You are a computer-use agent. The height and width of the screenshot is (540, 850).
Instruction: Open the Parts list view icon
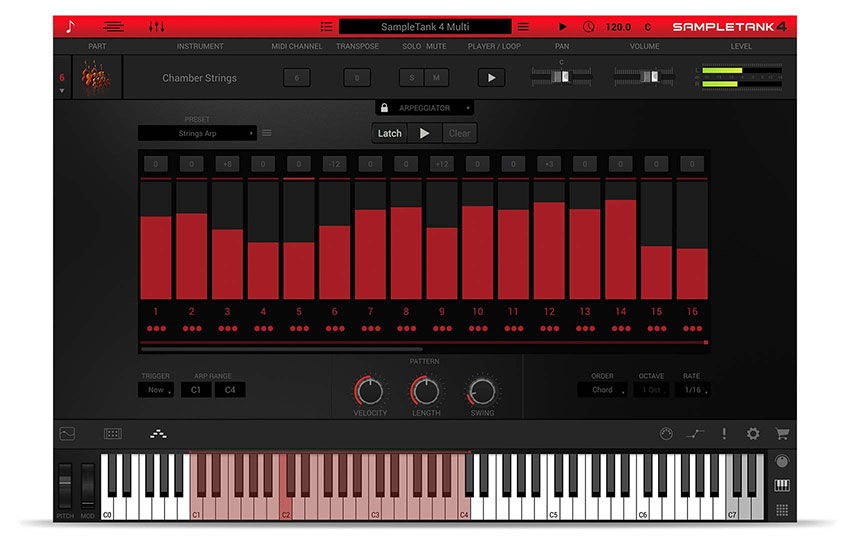pyautogui.click(x=113, y=27)
